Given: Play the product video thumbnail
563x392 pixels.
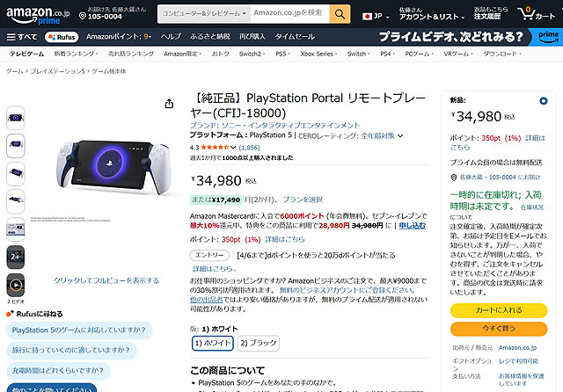Looking at the screenshot, I should [17, 286].
